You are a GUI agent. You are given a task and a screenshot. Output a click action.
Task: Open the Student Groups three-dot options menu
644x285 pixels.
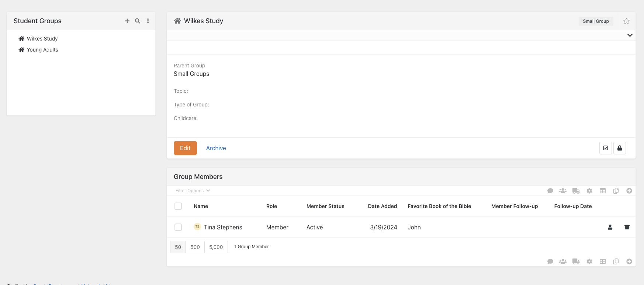pyautogui.click(x=148, y=21)
